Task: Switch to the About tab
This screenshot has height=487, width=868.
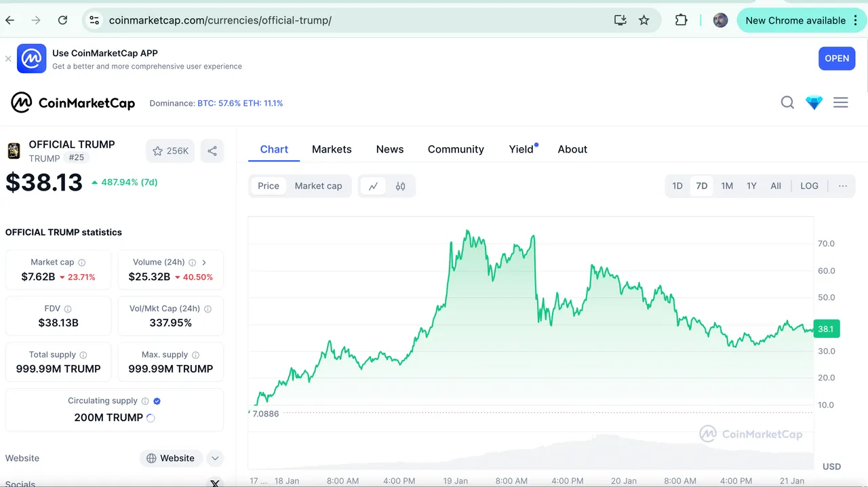Action: (x=572, y=149)
